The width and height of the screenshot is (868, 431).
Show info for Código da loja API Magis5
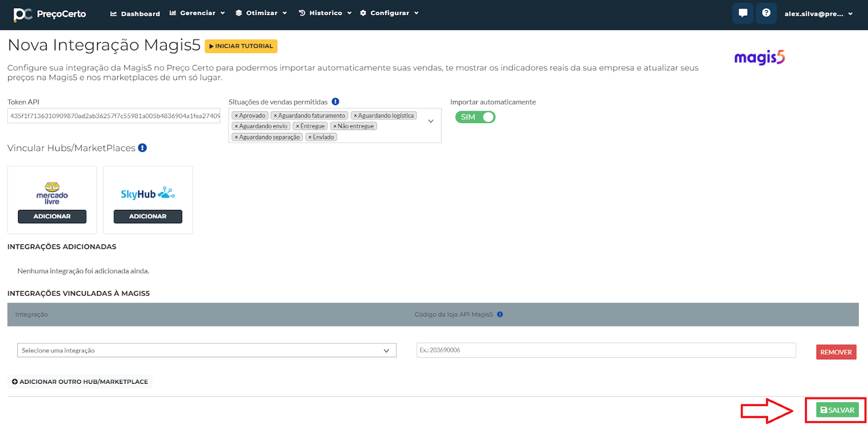pos(500,314)
